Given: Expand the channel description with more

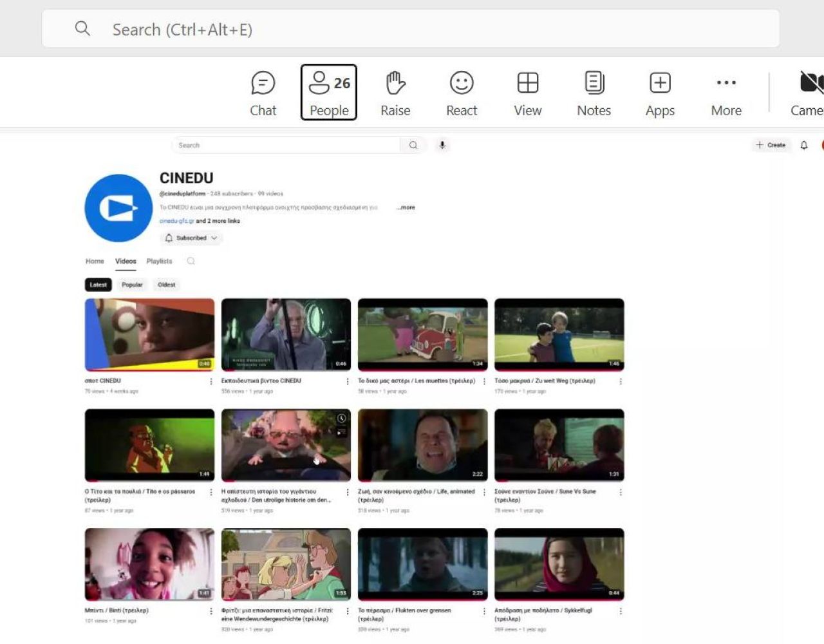Looking at the screenshot, I should (x=406, y=207).
